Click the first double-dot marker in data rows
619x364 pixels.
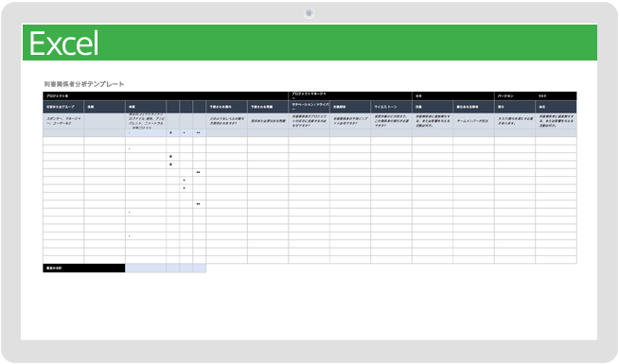tap(198, 172)
